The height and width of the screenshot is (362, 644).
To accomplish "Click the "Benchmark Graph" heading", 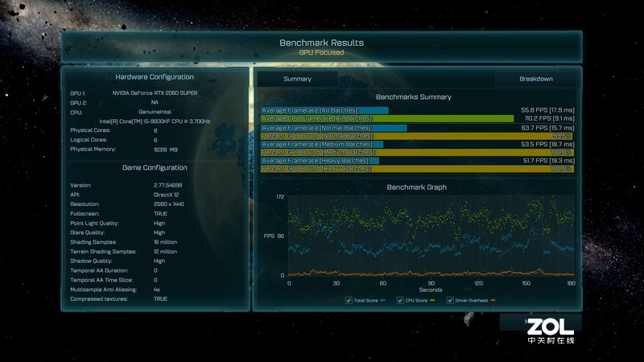I will 416,187.
